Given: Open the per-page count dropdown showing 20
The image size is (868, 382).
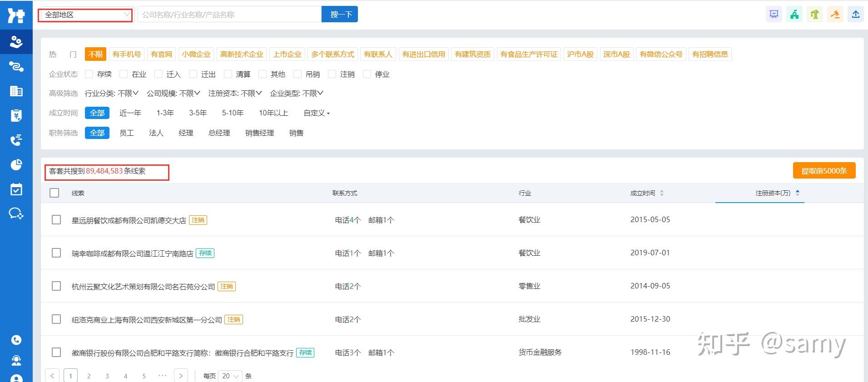Looking at the screenshot, I should pos(229,376).
